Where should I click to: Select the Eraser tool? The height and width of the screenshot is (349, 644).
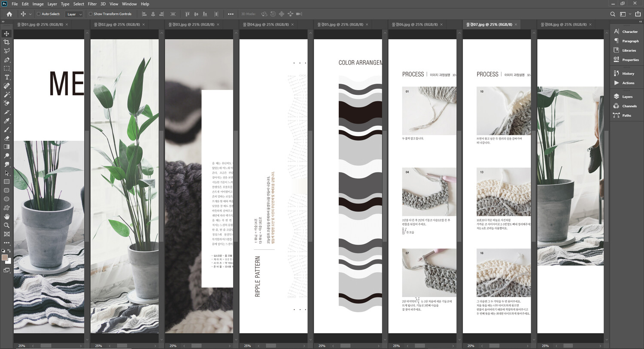click(x=6, y=138)
